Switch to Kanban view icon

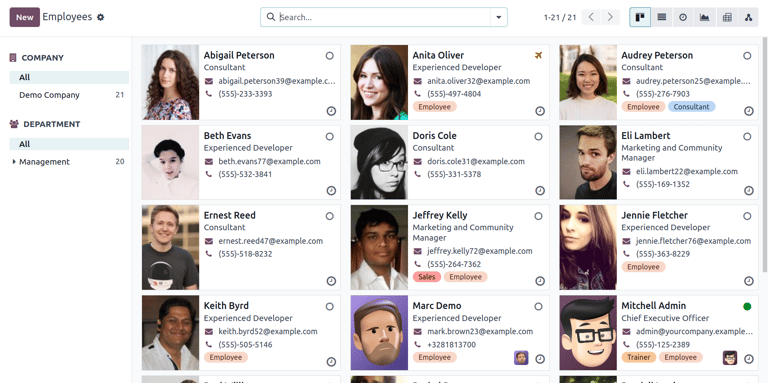[640, 17]
